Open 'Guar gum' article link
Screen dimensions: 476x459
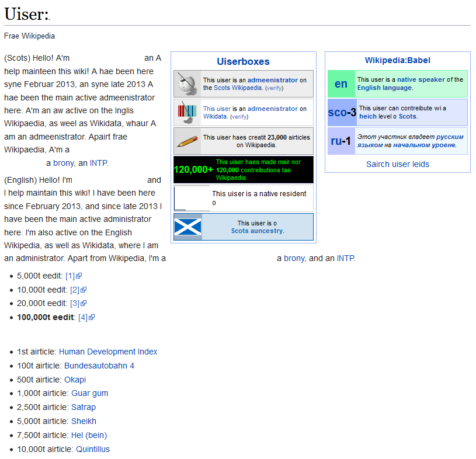pyautogui.click(x=89, y=393)
